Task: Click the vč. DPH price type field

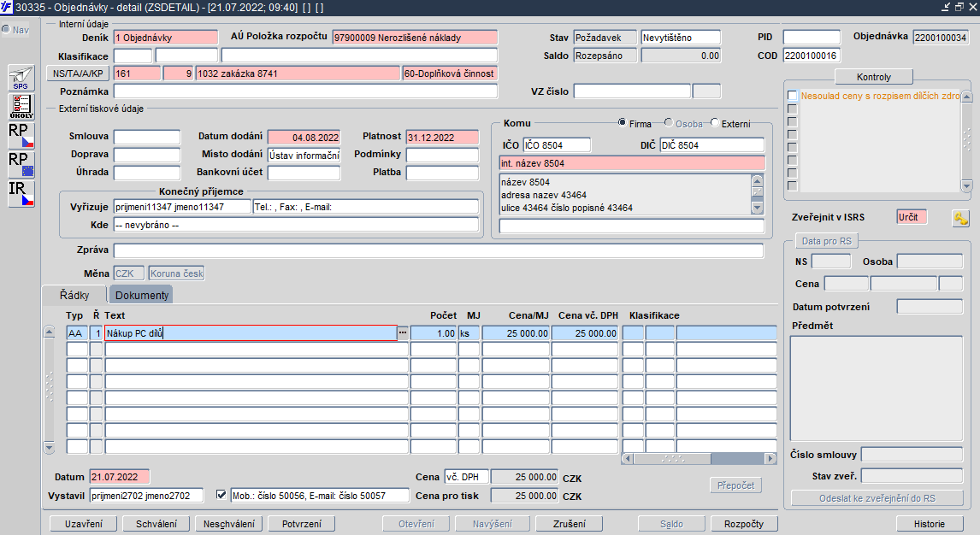Action: tap(466, 477)
